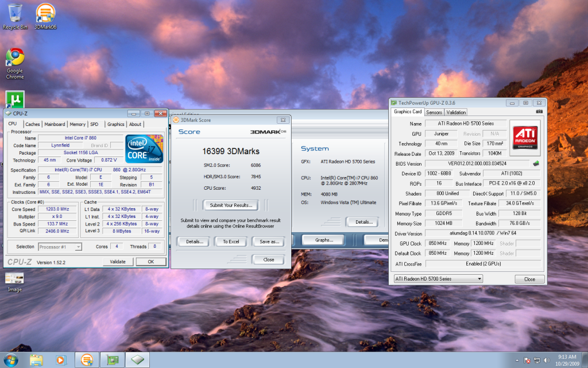Switch to the Sensors tab in GPU-Z

coord(434,112)
